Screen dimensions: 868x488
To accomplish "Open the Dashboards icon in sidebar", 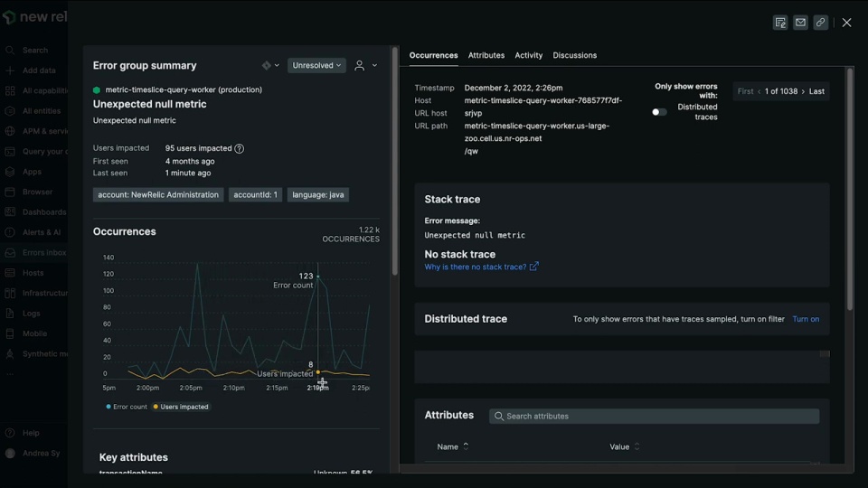I will [x=10, y=211].
